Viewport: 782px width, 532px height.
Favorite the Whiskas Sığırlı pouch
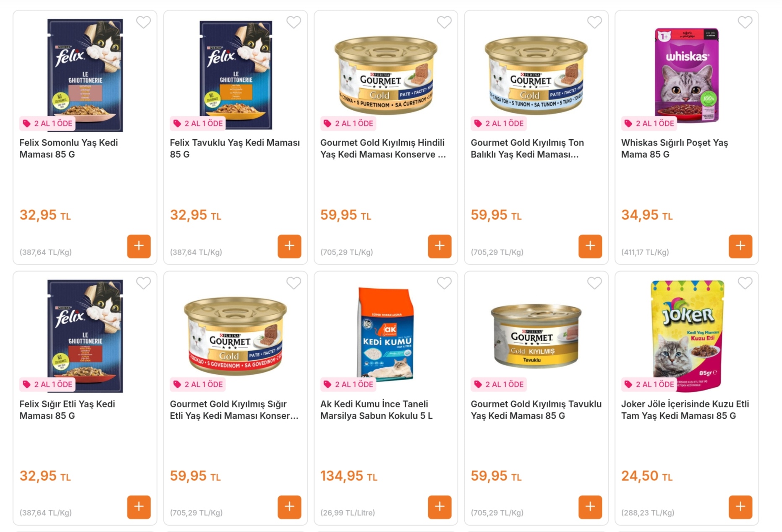click(745, 22)
